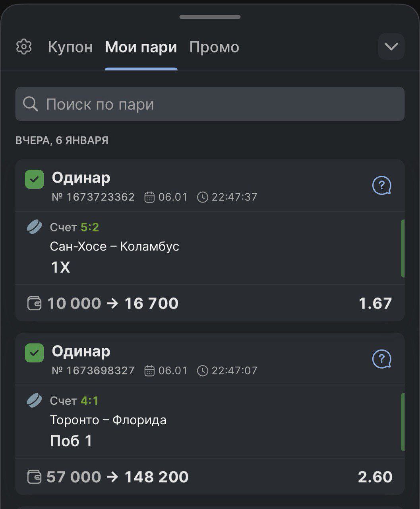Click the hockey puck icon for Сан-Хосе match

pos(34,227)
